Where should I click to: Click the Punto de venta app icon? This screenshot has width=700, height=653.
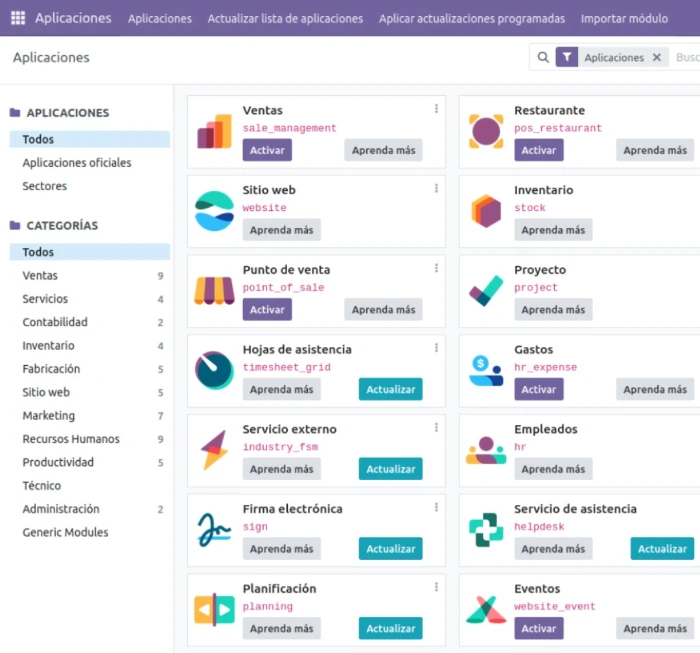pos(214,290)
